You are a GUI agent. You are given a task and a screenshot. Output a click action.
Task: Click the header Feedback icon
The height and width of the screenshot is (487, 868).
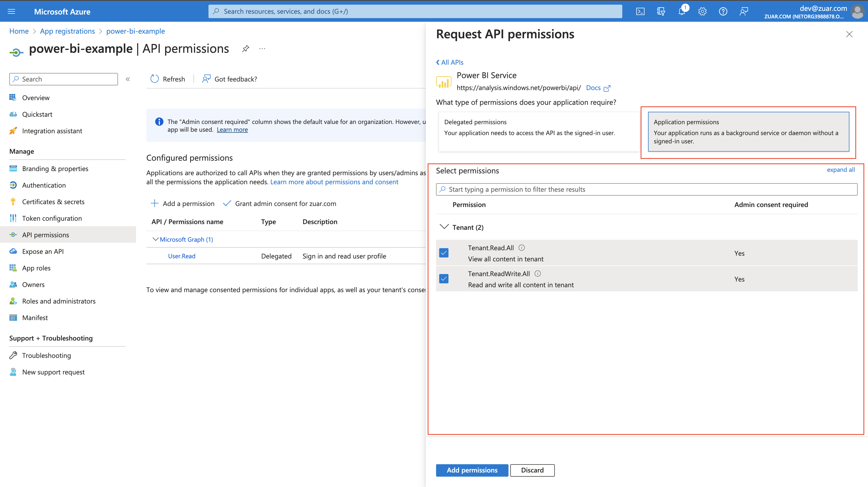744,11
